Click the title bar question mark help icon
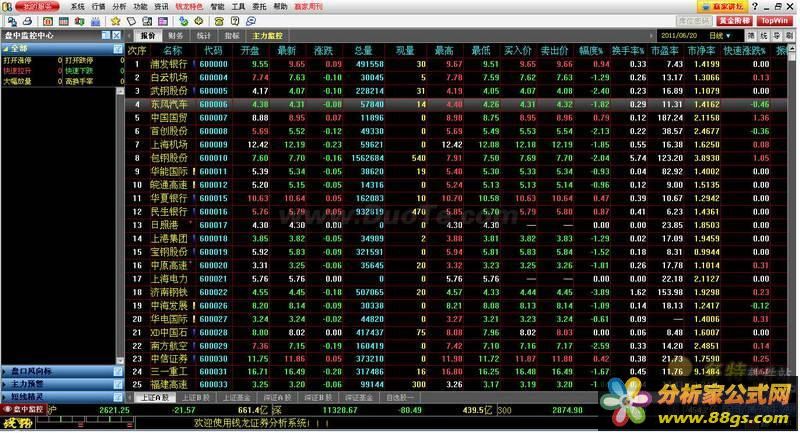The image size is (800, 433). 755,6
